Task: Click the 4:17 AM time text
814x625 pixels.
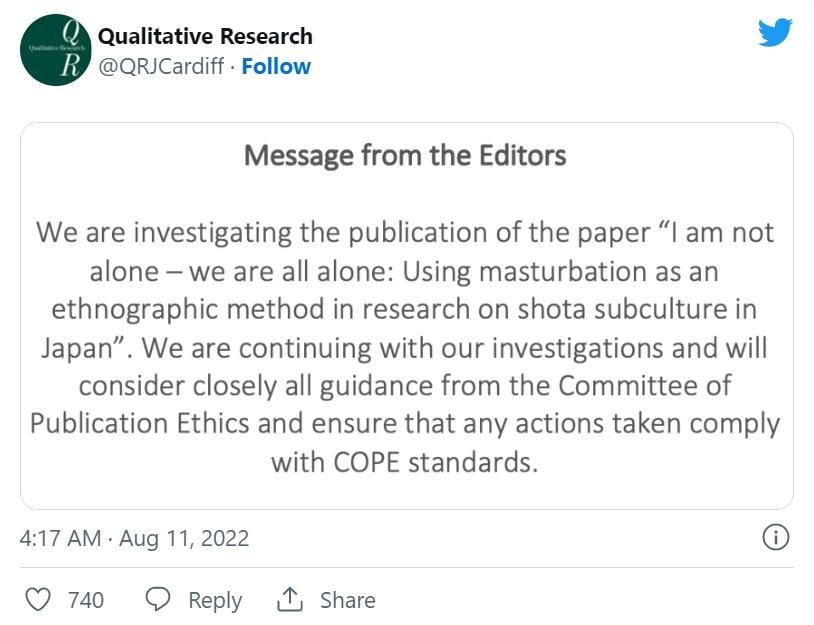Action: point(60,538)
